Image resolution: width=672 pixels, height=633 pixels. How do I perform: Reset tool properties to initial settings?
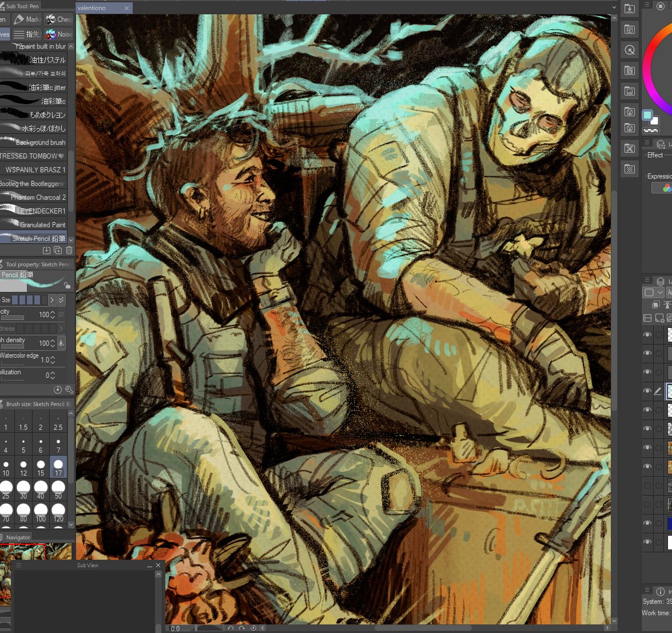pos(57,389)
